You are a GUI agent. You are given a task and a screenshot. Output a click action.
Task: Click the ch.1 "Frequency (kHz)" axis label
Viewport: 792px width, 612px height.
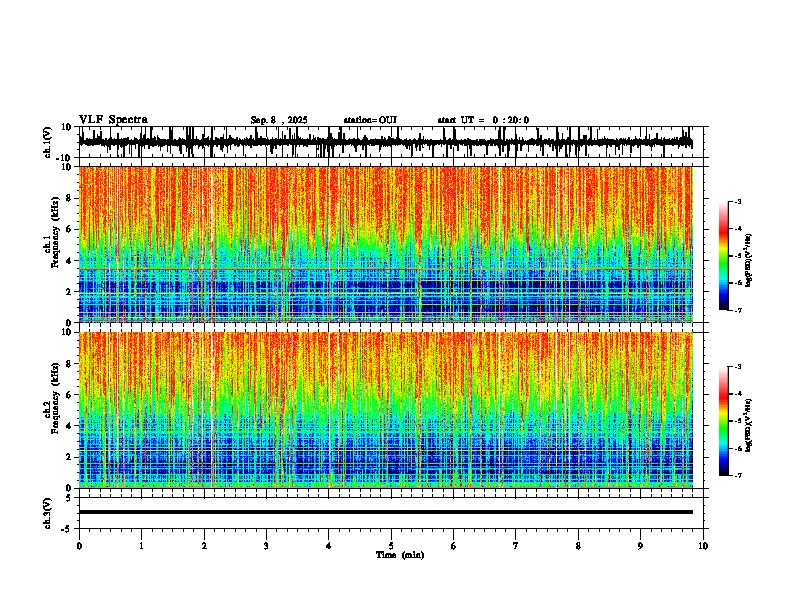55,232
